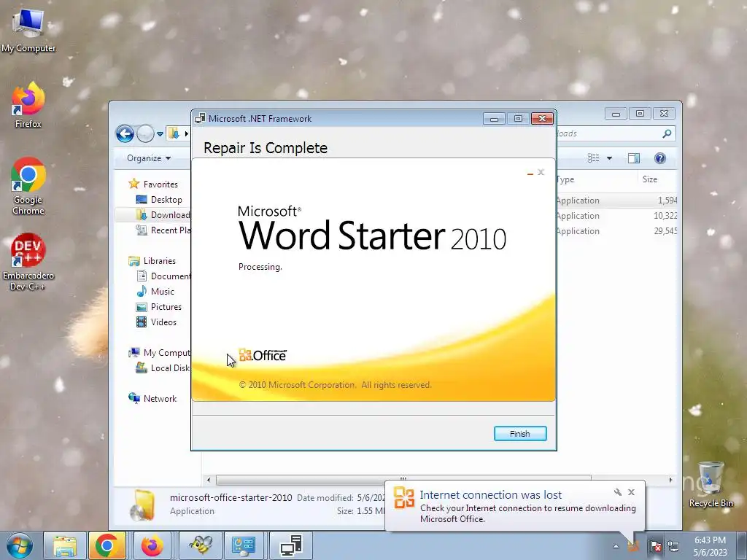
Task: Open the bee application in the taskbar
Action: pyautogui.click(x=201, y=545)
